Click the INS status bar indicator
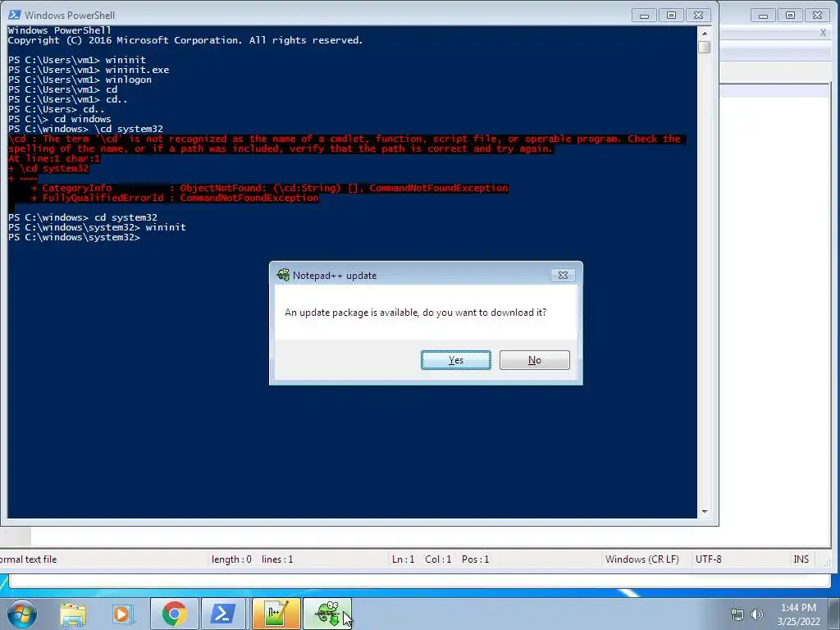 801,559
